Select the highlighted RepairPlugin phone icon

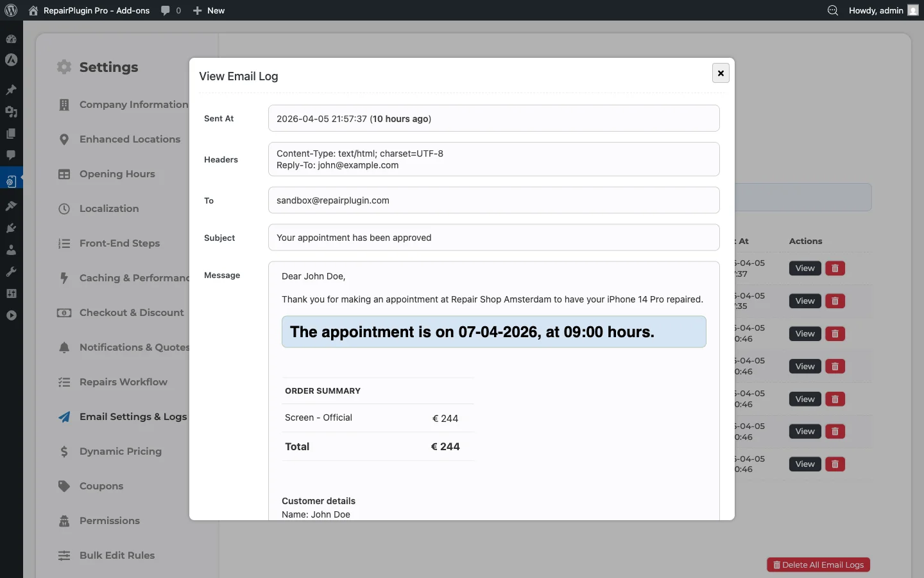coord(11,180)
